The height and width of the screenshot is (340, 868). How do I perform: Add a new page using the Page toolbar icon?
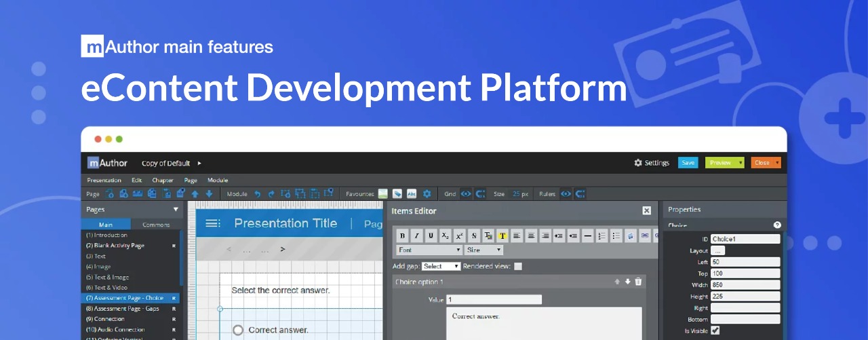[x=109, y=194]
